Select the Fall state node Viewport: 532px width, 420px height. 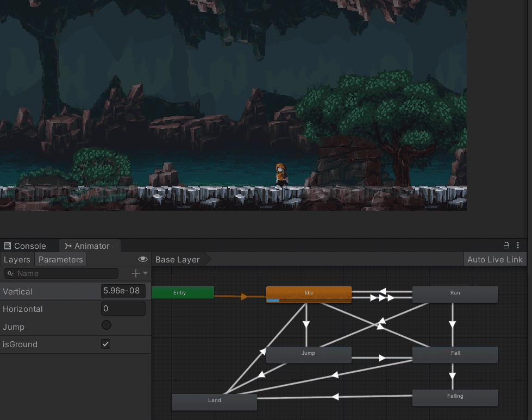pyautogui.click(x=455, y=354)
